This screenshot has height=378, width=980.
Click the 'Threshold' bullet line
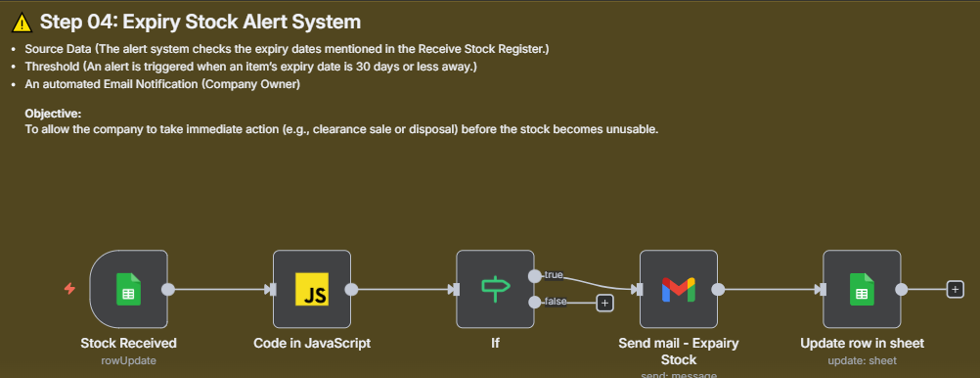(x=251, y=67)
